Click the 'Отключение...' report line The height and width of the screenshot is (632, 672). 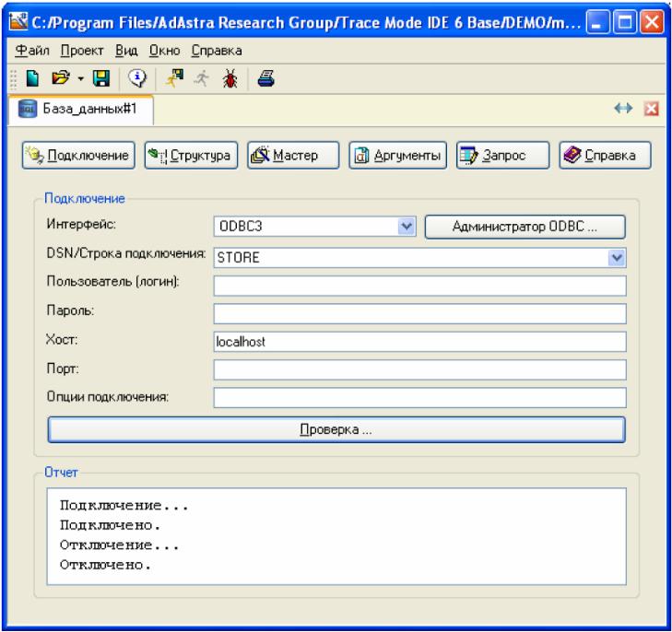pos(119,545)
